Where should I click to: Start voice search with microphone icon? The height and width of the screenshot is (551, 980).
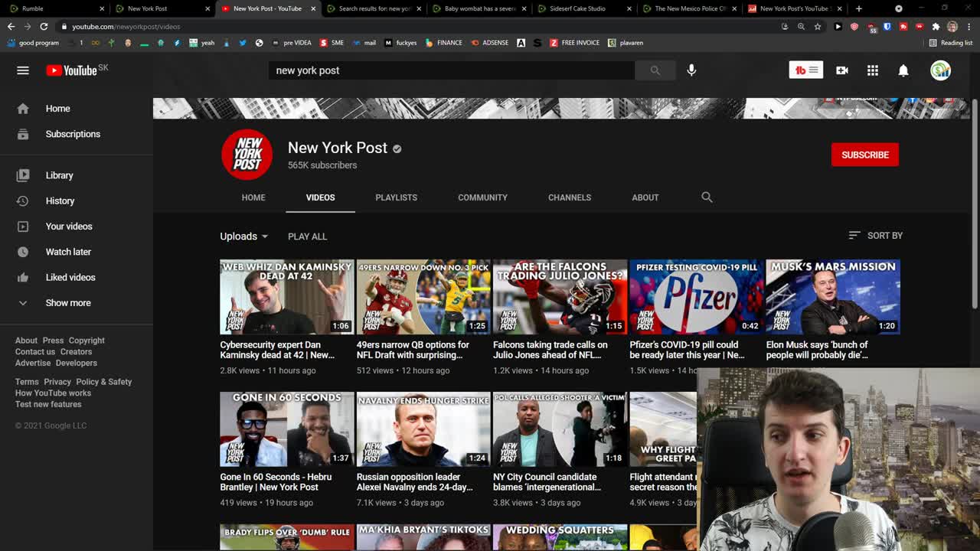[691, 70]
